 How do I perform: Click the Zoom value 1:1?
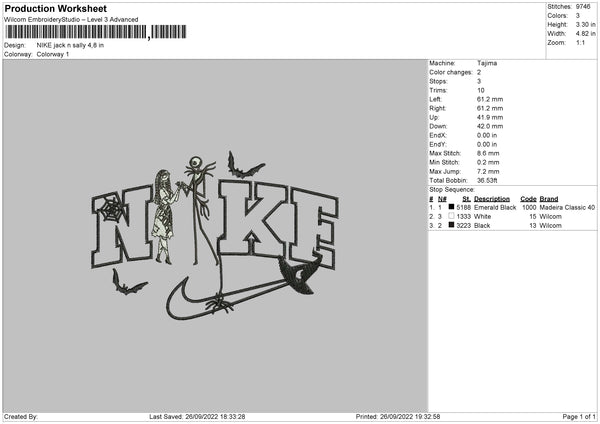click(x=580, y=43)
